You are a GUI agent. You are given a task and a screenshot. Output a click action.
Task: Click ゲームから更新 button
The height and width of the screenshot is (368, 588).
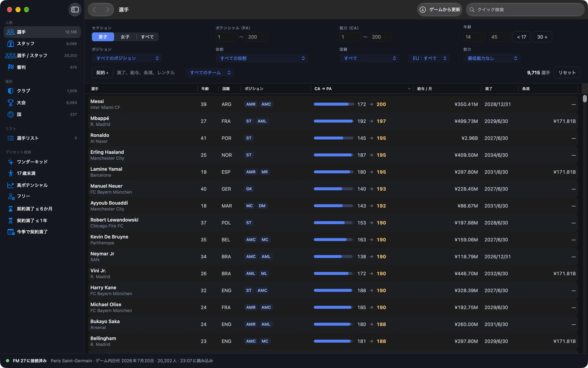(x=440, y=10)
